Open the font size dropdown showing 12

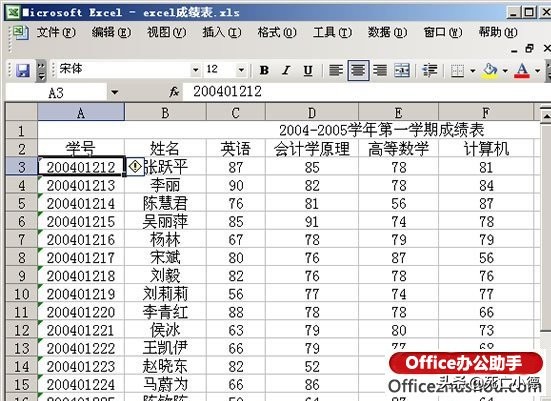(x=241, y=70)
